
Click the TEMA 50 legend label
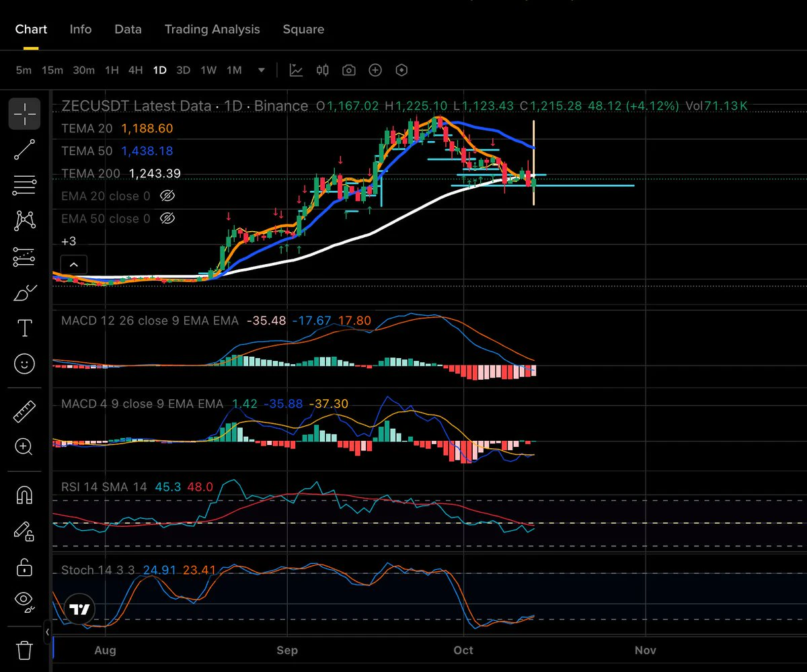pos(87,151)
